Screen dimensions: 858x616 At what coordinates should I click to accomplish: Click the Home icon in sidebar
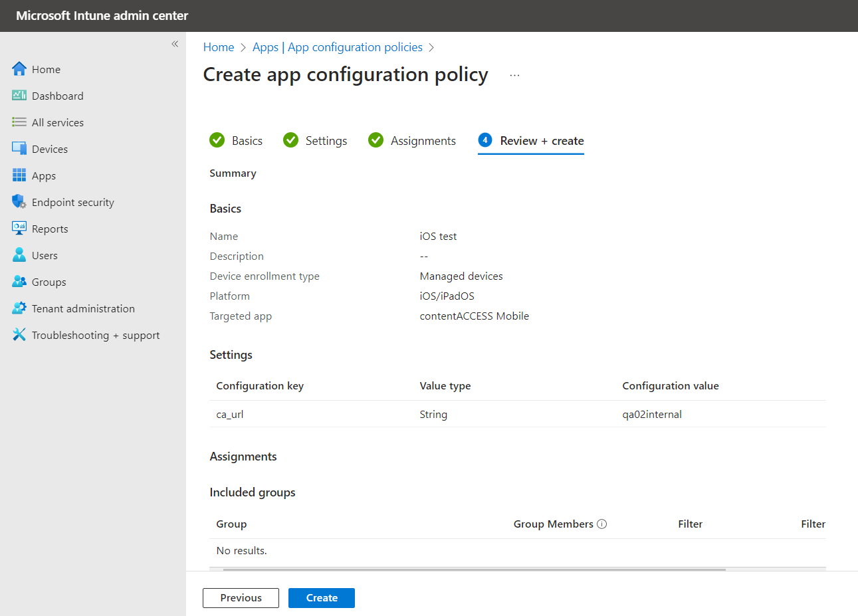pos(19,69)
